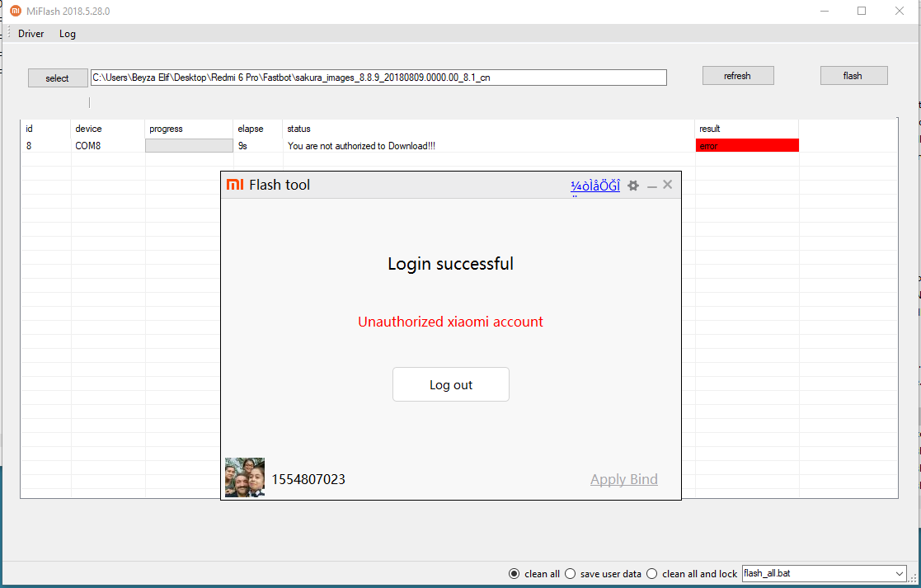Start flashing with the flash button
This screenshot has height=588, width=921.
coord(853,76)
